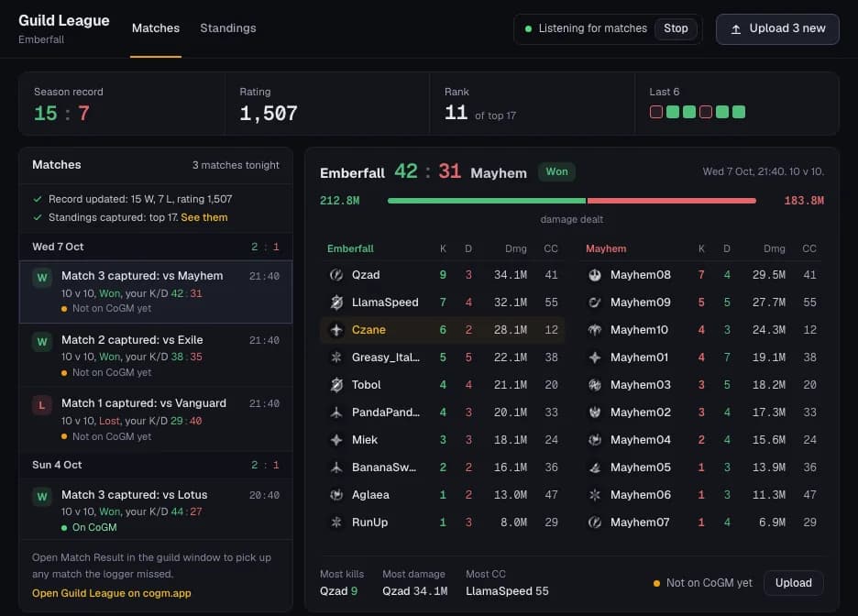
Task: Click the Rating value 1,507
Action: [x=268, y=114]
